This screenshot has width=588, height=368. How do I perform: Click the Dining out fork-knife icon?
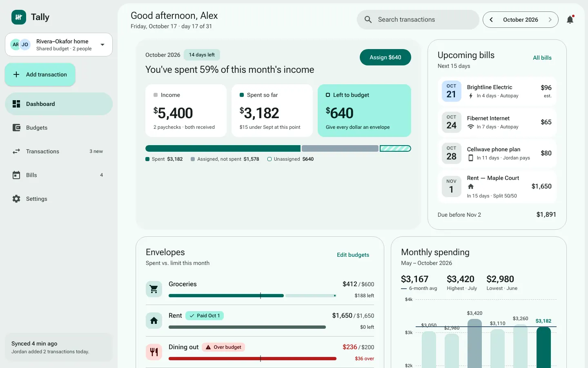click(x=154, y=352)
